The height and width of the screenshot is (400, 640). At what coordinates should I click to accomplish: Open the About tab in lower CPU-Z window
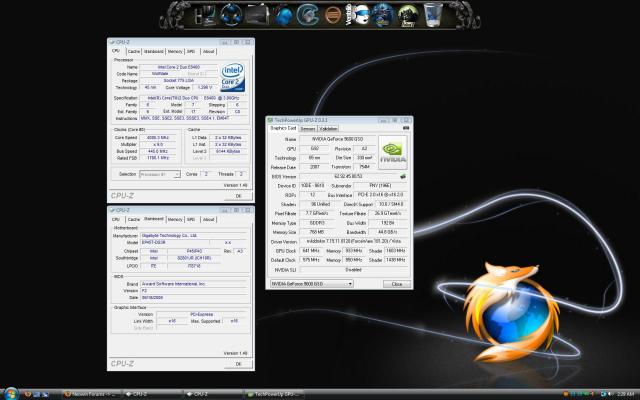point(208,220)
